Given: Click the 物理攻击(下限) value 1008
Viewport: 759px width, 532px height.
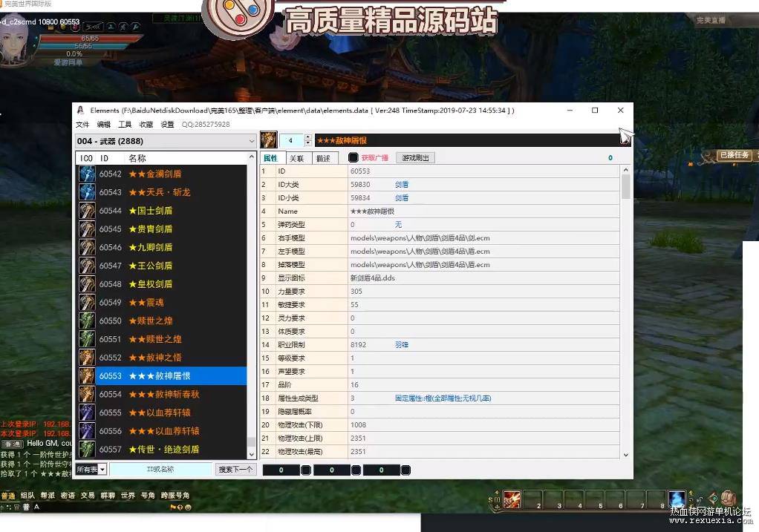Looking at the screenshot, I should point(358,425).
